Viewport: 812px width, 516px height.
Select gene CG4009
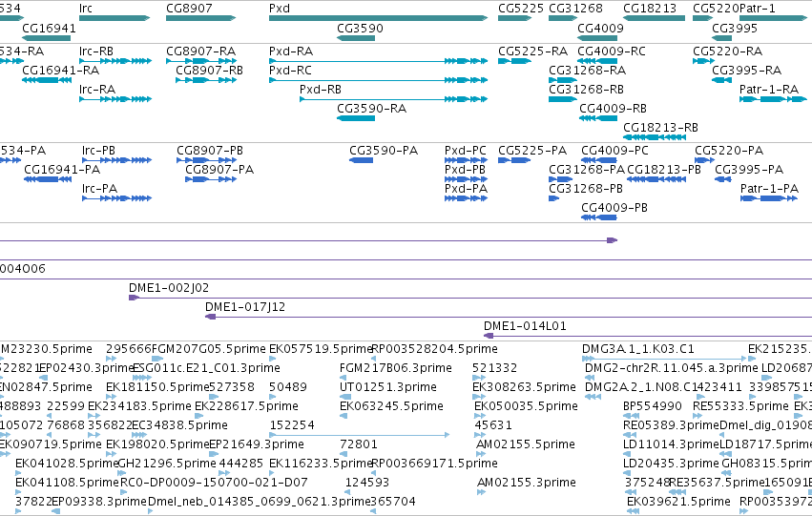[596, 38]
